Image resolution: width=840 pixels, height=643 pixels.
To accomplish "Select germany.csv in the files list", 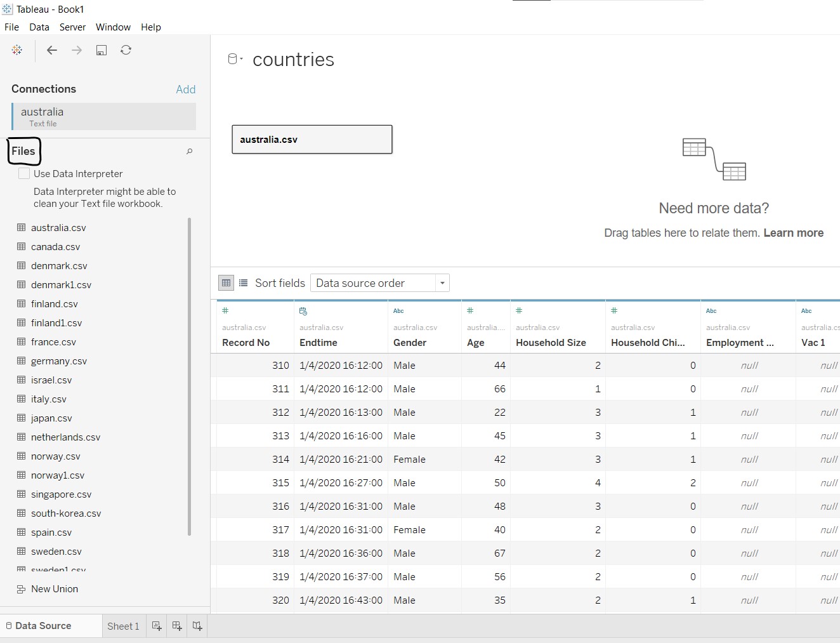I will [x=58, y=361].
